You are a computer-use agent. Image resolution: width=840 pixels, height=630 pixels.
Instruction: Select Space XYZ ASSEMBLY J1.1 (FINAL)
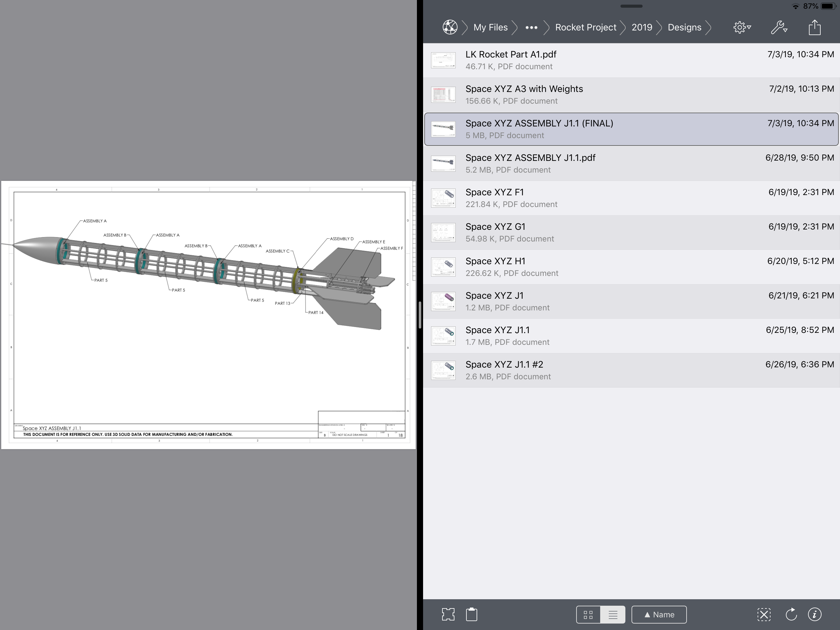click(x=631, y=129)
